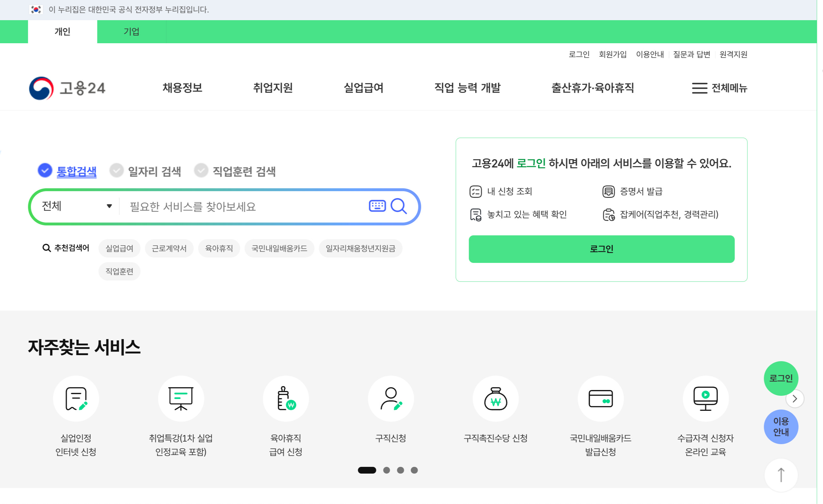The width and height of the screenshot is (823, 504).
Task: Click the virtual keyboard icon in search bar
Action: click(x=377, y=206)
